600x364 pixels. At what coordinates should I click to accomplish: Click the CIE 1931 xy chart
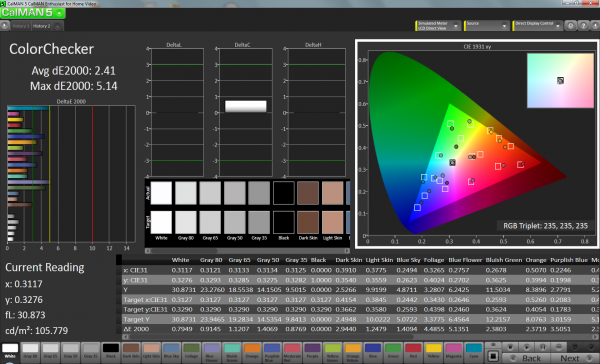click(477, 144)
